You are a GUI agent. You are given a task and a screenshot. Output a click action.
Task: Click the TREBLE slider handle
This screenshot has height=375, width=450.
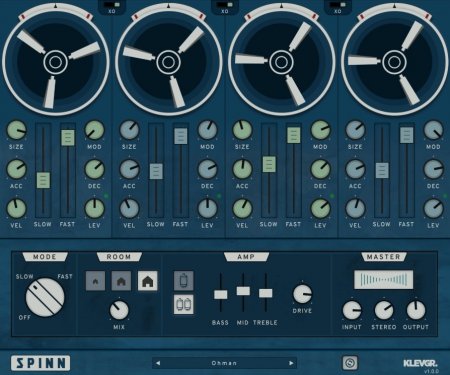point(266,293)
